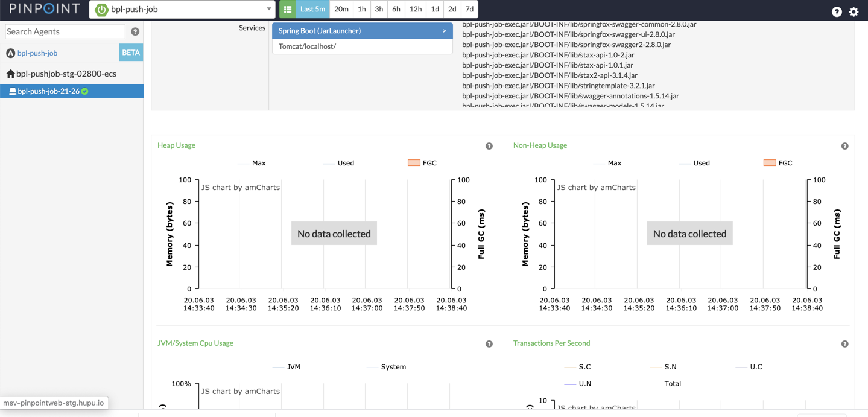Viewport: 868px width, 417px height.
Task: Open help from the top bar question icon
Action: (x=837, y=11)
